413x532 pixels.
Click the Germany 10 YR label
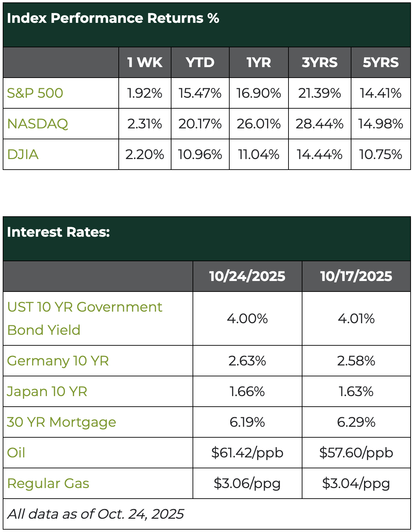point(58,361)
